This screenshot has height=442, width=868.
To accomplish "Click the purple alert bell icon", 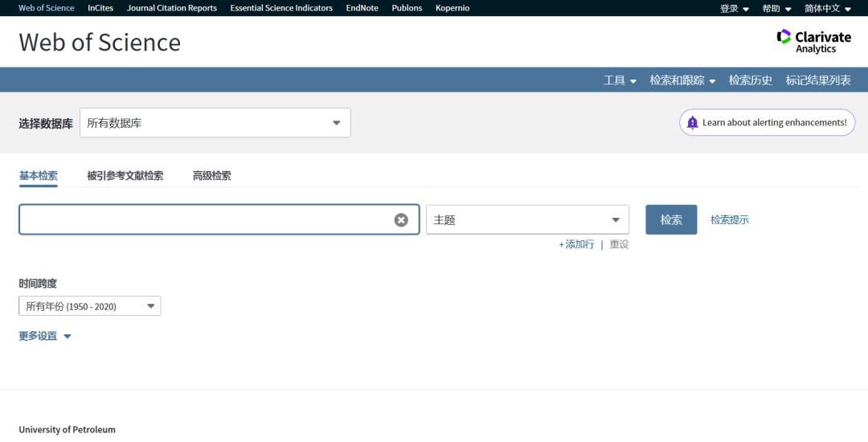I will click(x=692, y=123).
